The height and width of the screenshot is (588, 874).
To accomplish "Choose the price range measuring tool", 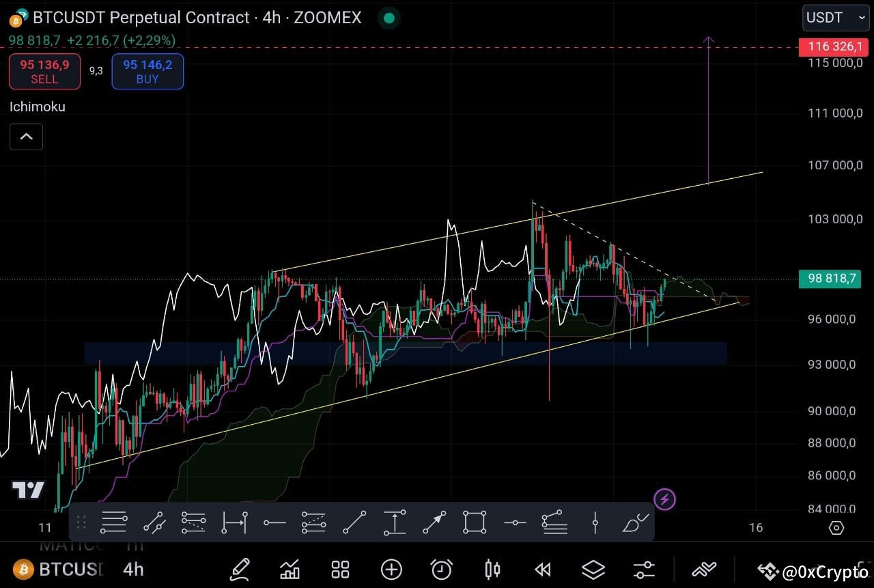I will (x=395, y=522).
